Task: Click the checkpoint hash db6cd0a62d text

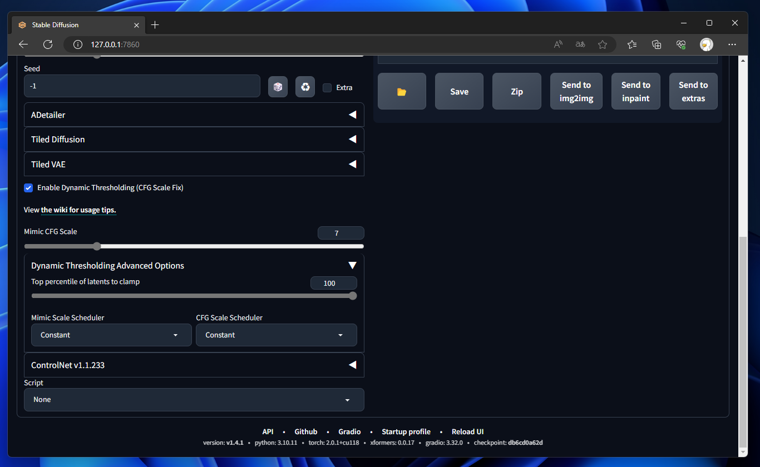Action: (x=525, y=443)
